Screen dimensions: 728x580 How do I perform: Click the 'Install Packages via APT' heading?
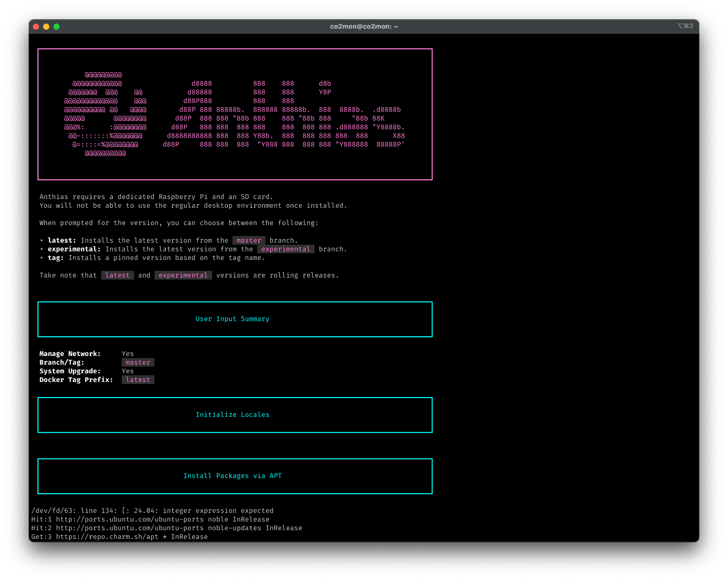[232, 476]
